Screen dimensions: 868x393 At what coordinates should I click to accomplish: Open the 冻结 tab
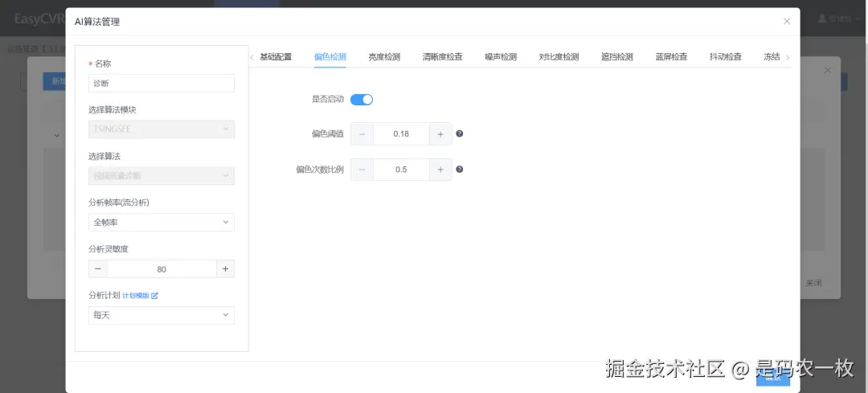coord(772,57)
